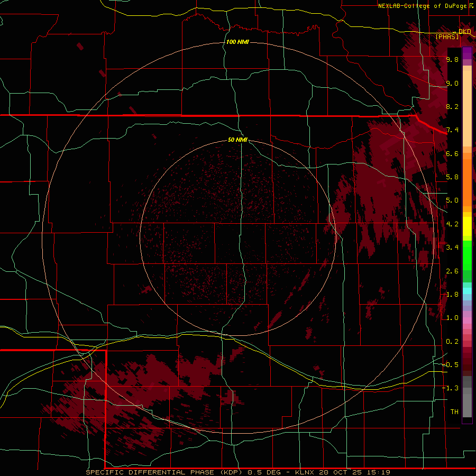
Task: Click the 0.5 DEG elevation text
Action: (263, 472)
